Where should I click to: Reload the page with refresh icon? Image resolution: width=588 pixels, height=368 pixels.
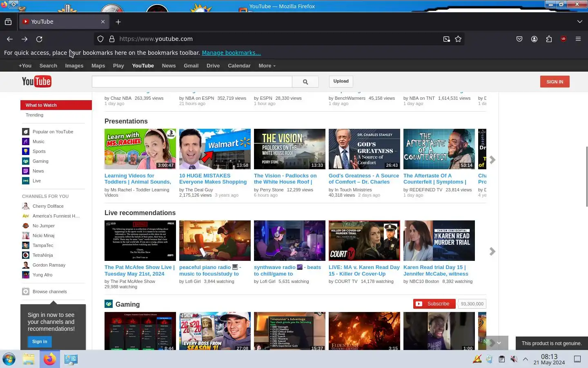39,39
